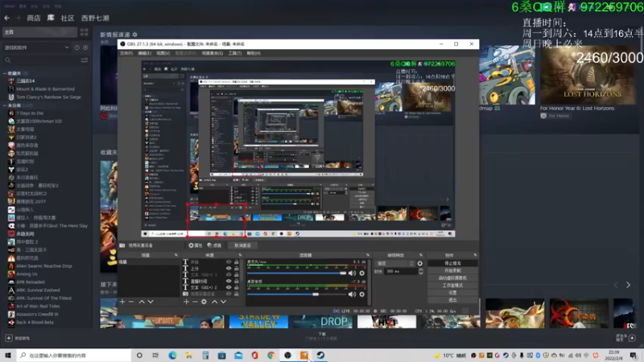Open the OBS 场景集合(S) menu
The image size is (644, 362).
pos(213,53)
